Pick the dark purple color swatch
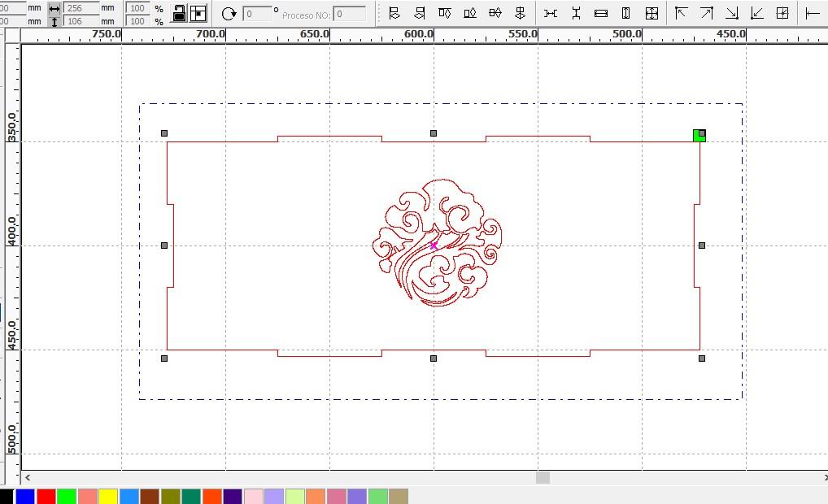Screen dimensions: 828x504 pyautogui.click(x=233, y=496)
